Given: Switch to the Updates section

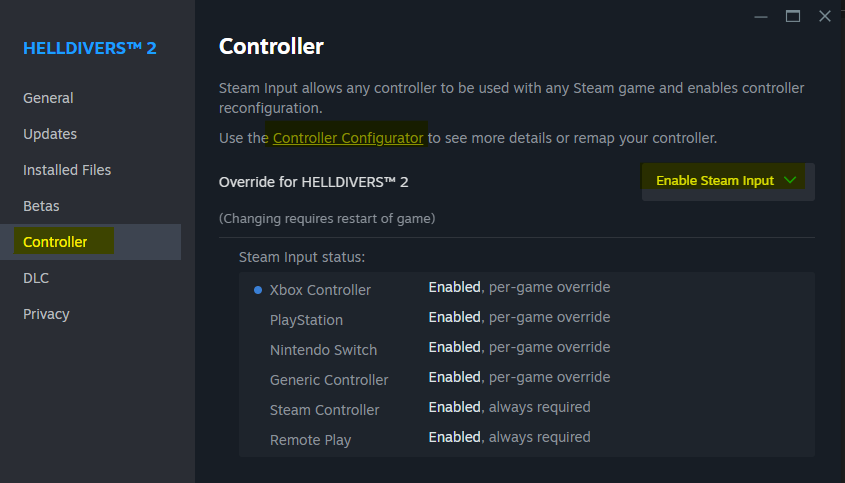Looking at the screenshot, I should (50, 134).
